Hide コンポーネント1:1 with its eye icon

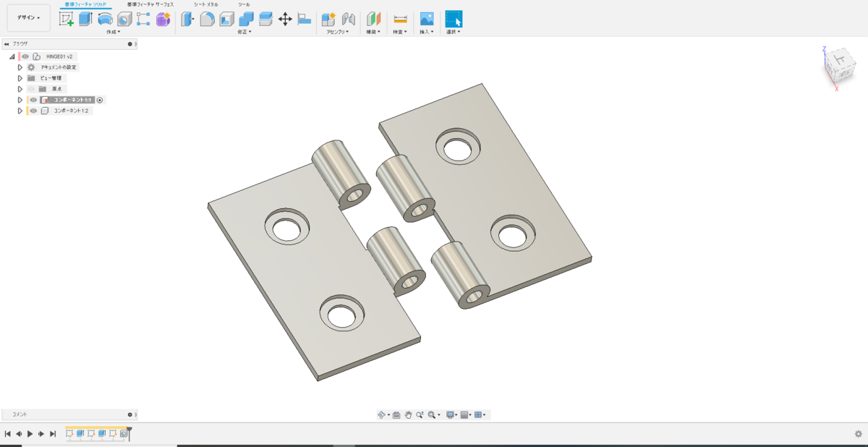tap(32, 100)
